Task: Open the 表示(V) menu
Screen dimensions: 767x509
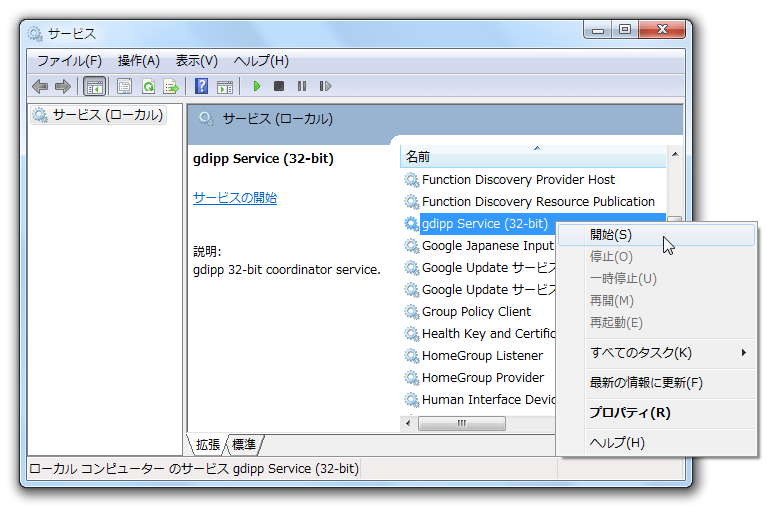Action: coord(197,61)
